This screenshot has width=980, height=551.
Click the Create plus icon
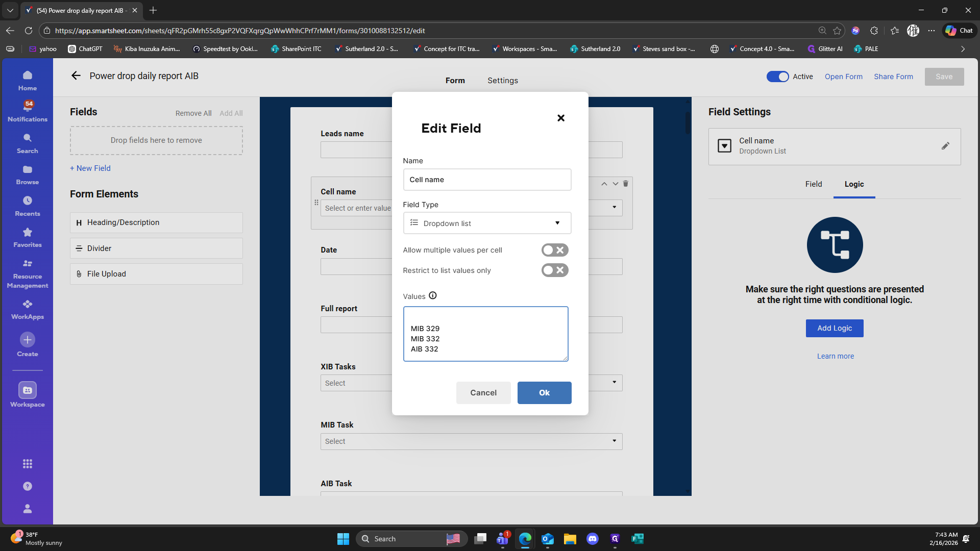point(28,340)
